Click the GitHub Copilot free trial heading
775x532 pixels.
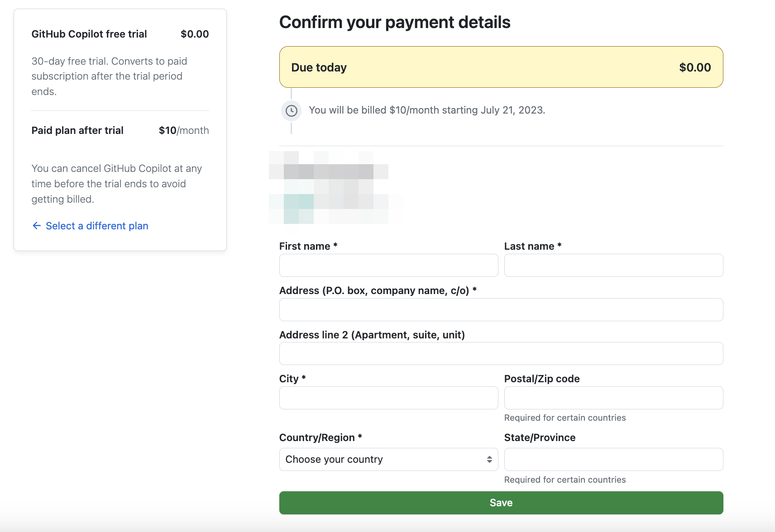(x=89, y=34)
